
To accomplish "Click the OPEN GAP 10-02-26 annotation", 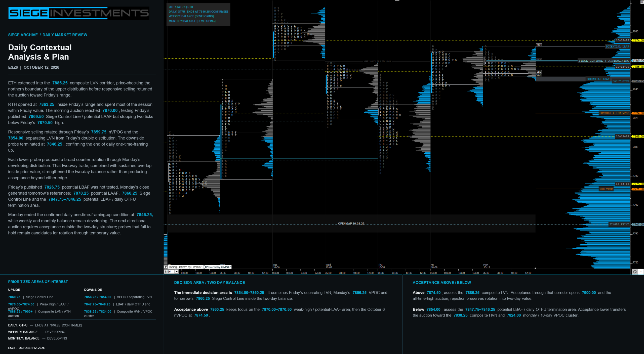I will click(x=351, y=224).
